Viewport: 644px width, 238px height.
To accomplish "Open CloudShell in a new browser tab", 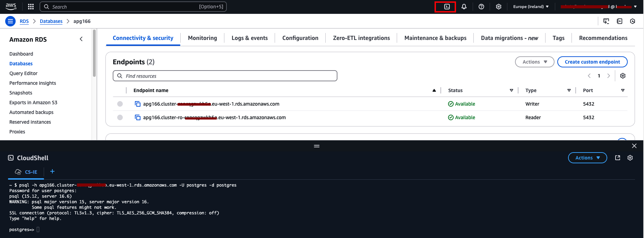I will point(618,158).
